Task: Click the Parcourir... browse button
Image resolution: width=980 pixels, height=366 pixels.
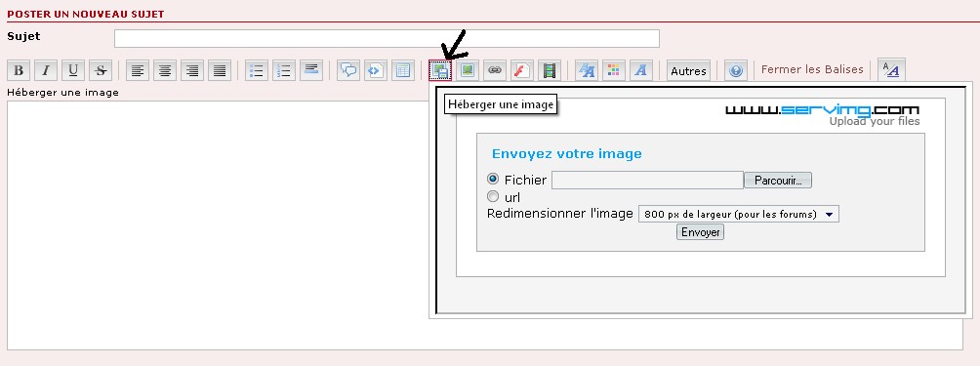Action: click(778, 181)
